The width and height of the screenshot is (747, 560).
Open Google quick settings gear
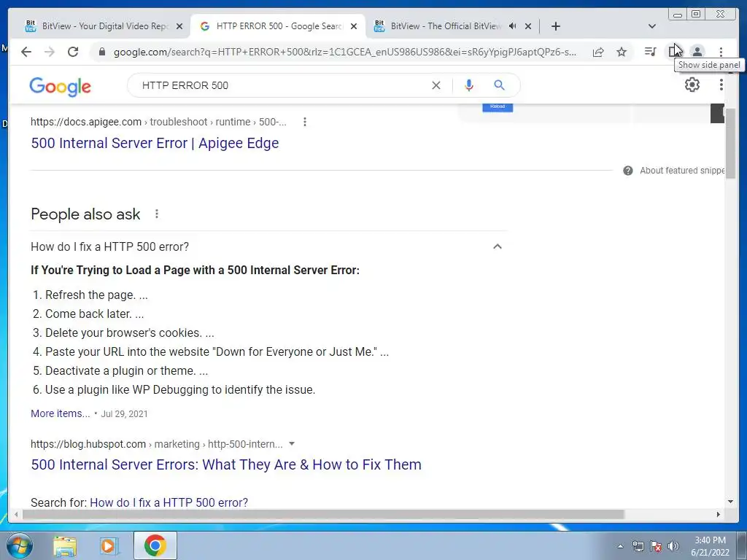692,85
